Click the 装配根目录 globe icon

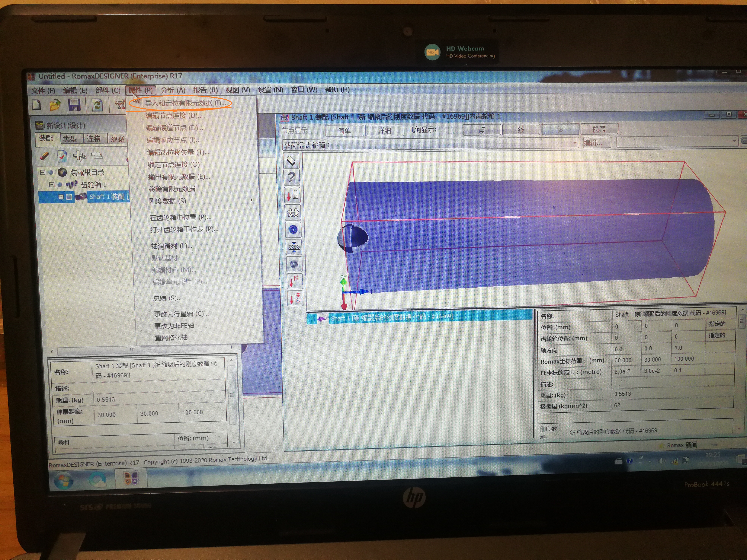click(x=62, y=173)
